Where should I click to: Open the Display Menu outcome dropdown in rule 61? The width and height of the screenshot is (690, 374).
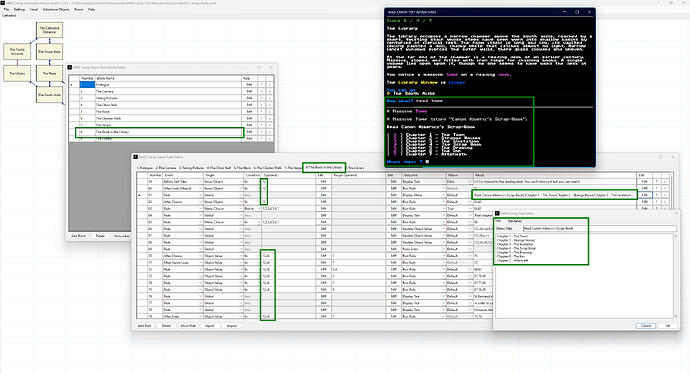[x=444, y=195]
